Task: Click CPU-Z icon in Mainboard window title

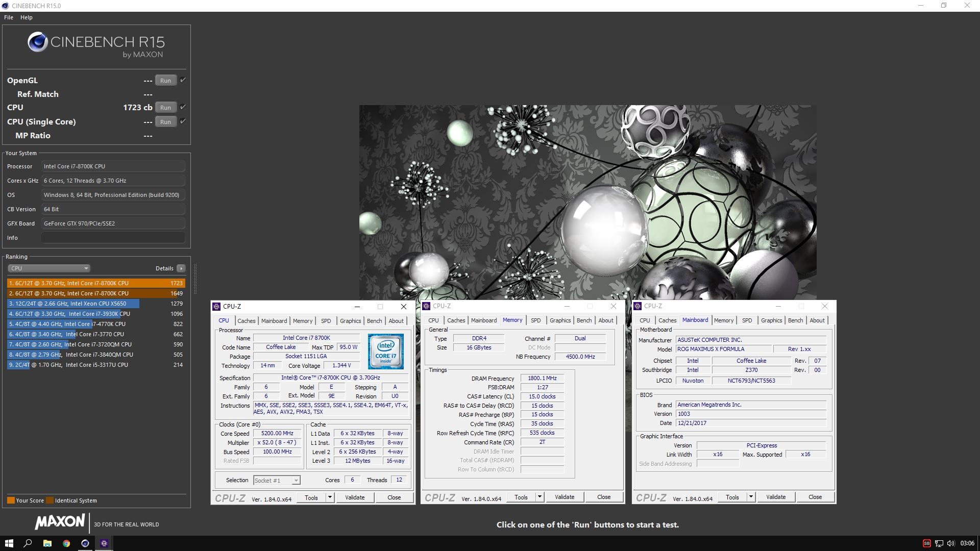Action: tap(638, 306)
